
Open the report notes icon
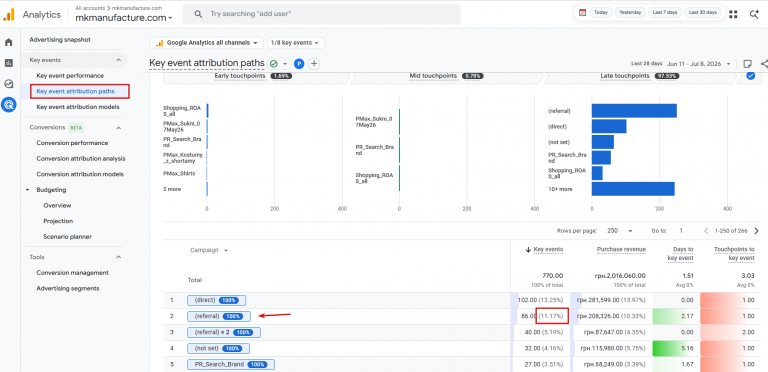coord(747,64)
